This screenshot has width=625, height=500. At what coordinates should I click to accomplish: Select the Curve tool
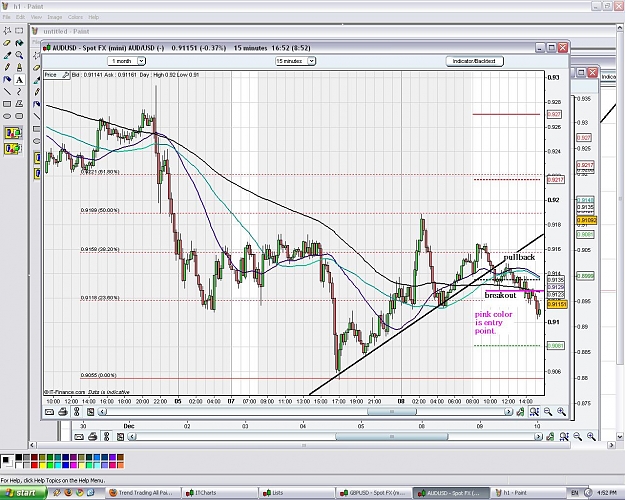(x=19, y=92)
